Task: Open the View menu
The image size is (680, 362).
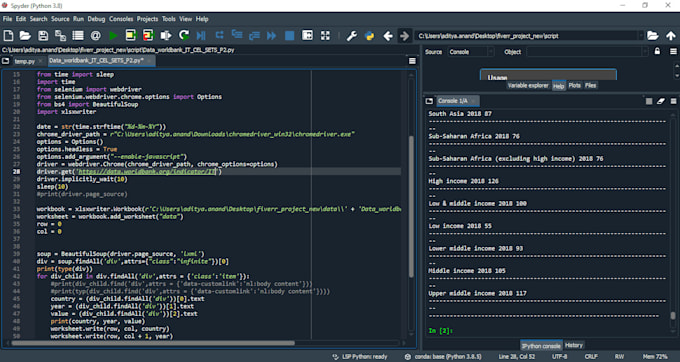Action: [x=186, y=19]
